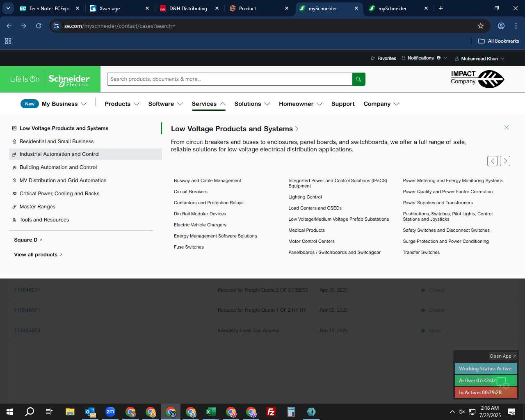Open case number 114455659

[27, 331]
